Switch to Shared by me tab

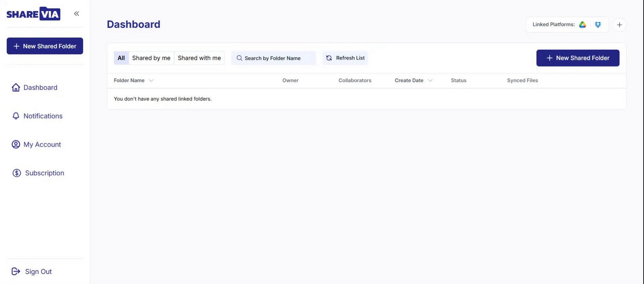(151, 58)
